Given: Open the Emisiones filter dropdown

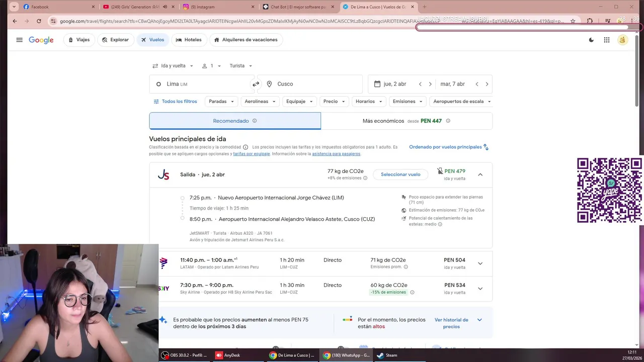Looking at the screenshot, I should [x=408, y=102].
